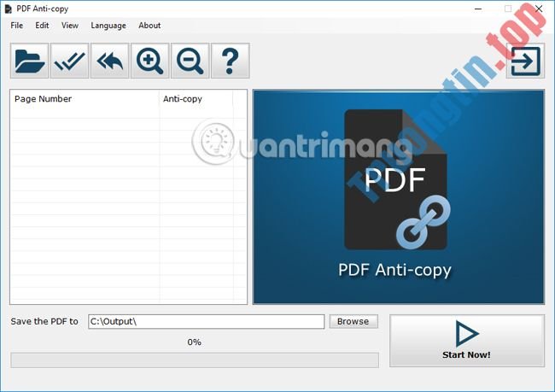Open the File menu
This screenshot has height=392, width=555.
point(16,26)
